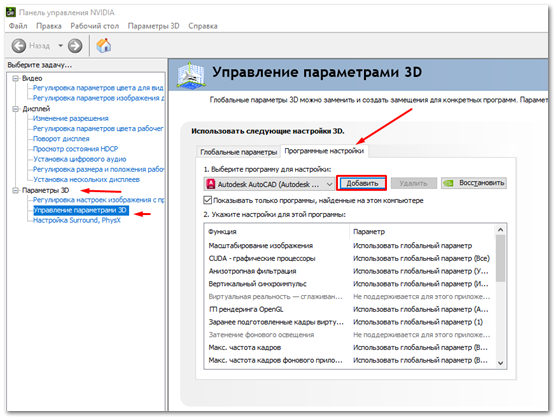Click Масштабирование изображения parameter value
This screenshot has height=420, width=557.
[x=412, y=246]
